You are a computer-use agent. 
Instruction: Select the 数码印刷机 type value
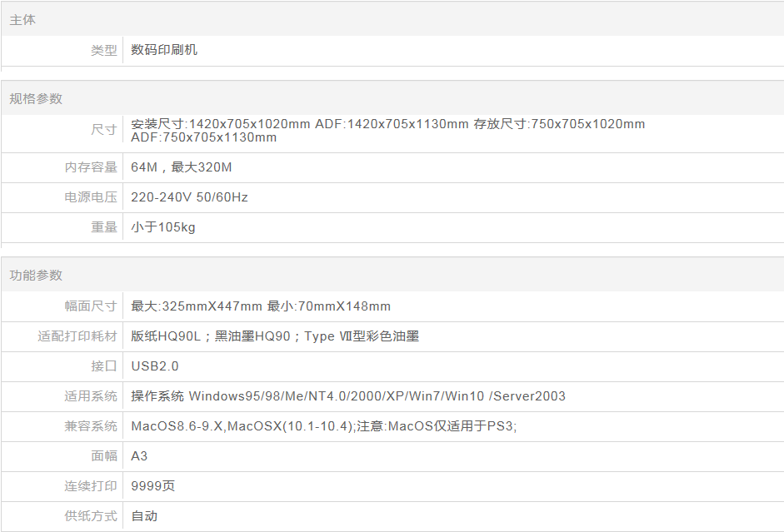point(164,50)
